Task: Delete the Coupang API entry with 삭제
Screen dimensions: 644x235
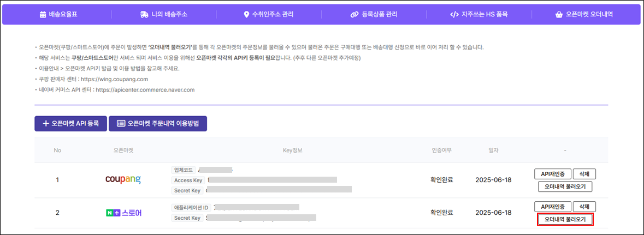Action: tap(584, 174)
